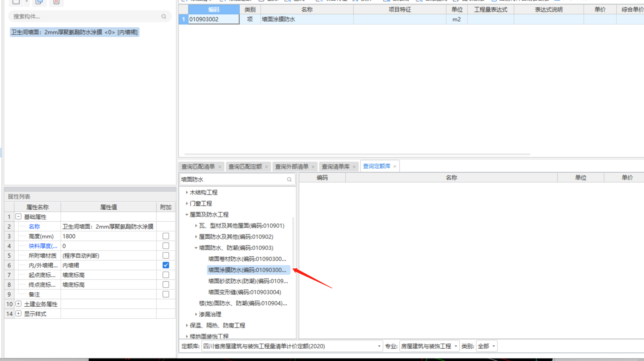Tick the 附加 checkbox for 终点底标高
This screenshot has height=361, width=644.
(x=166, y=284)
